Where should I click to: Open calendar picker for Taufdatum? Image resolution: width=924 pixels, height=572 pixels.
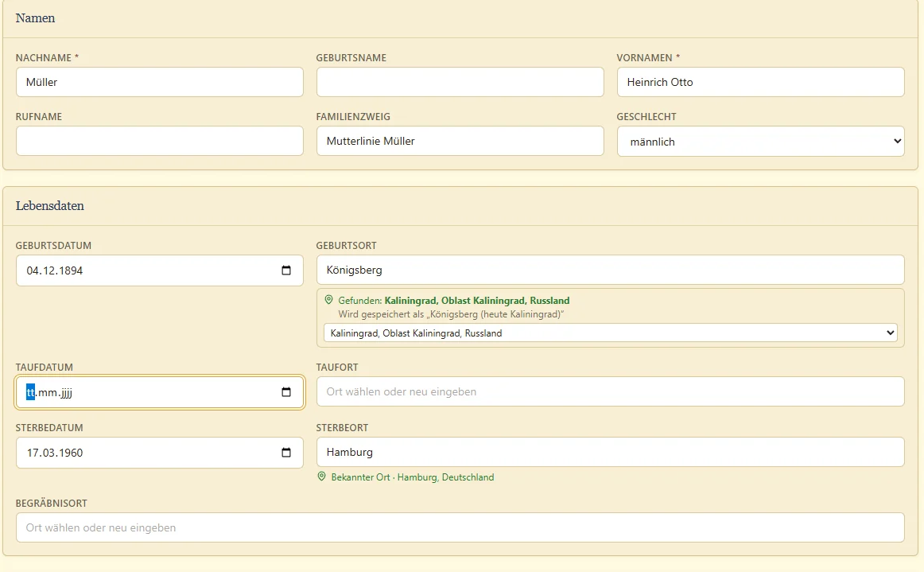[x=286, y=392]
